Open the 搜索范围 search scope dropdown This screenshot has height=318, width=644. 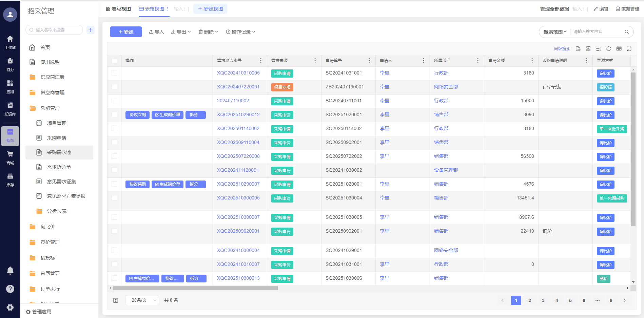click(555, 32)
